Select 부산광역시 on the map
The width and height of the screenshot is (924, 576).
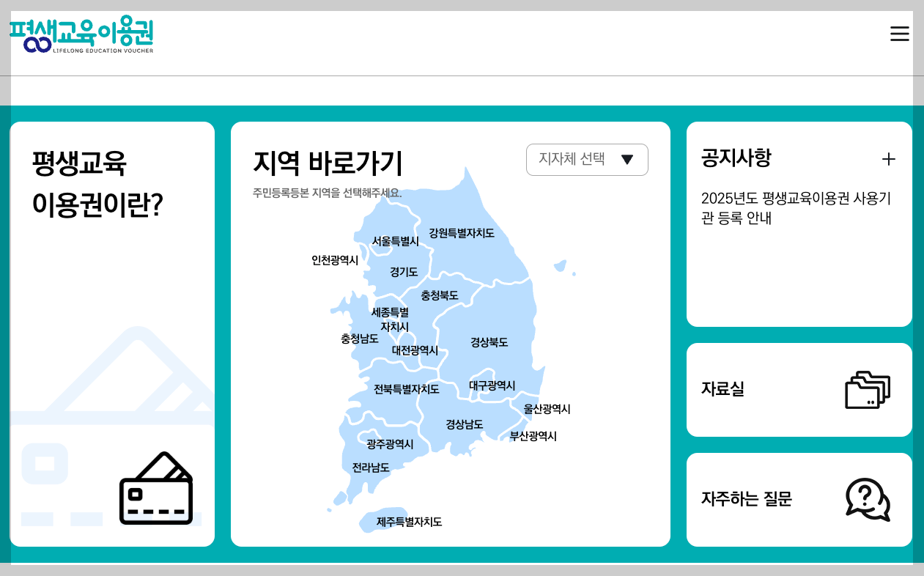click(533, 436)
